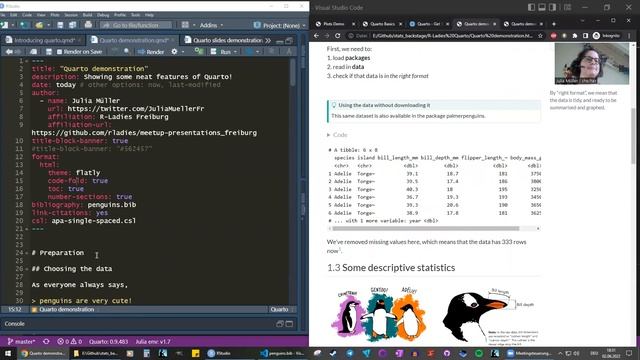The image size is (640, 360).
Task: Click the browser three-dot menu
Action: 629,36
